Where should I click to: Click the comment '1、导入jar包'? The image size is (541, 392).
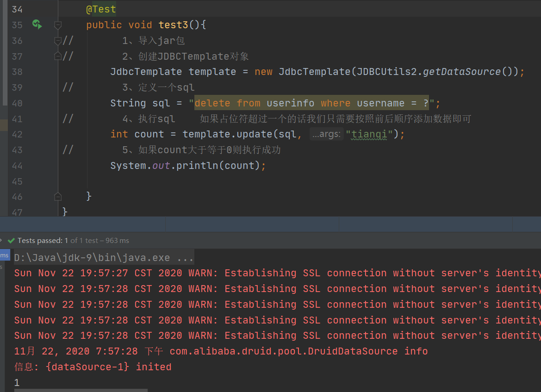(x=154, y=41)
